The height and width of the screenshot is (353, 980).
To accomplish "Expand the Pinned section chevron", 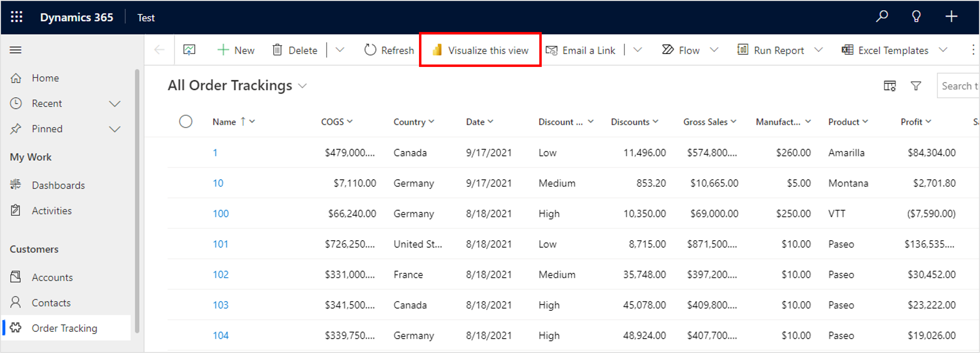I will click(x=114, y=129).
